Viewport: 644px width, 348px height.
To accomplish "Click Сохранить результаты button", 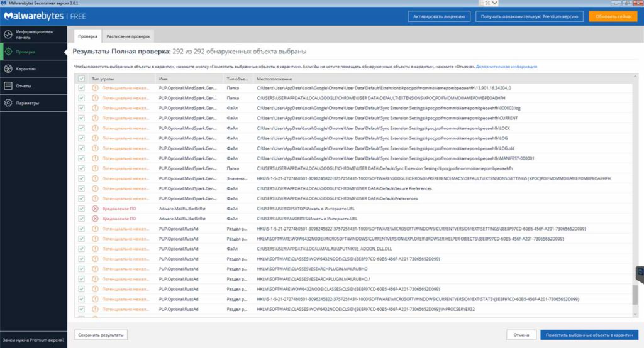I will pos(101,335).
